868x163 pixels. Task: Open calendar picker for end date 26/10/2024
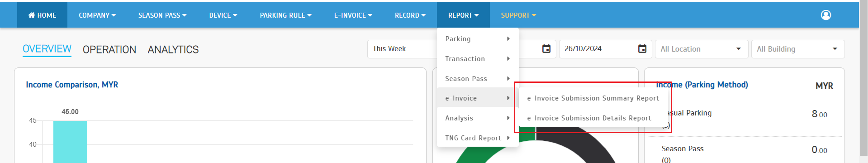click(x=642, y=48)
